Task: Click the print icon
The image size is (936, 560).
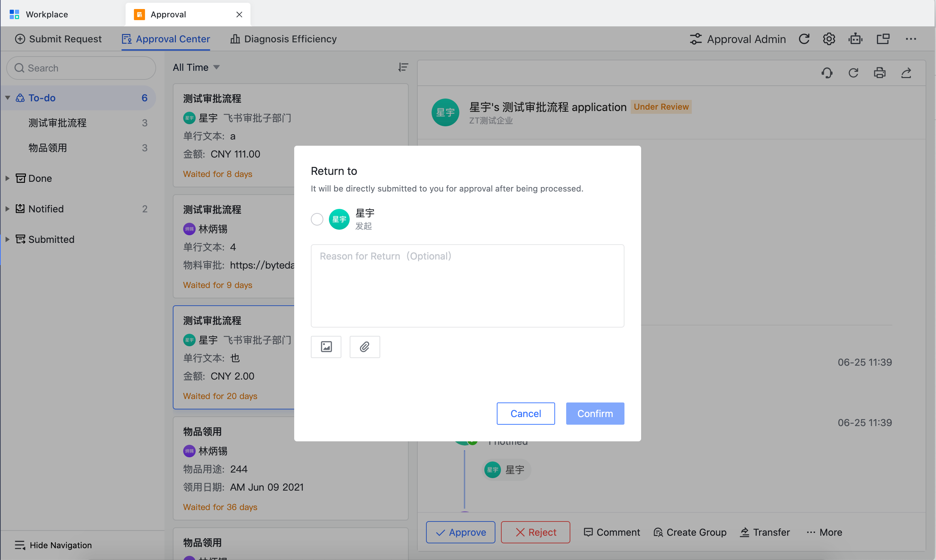Action: pos(880,73)
